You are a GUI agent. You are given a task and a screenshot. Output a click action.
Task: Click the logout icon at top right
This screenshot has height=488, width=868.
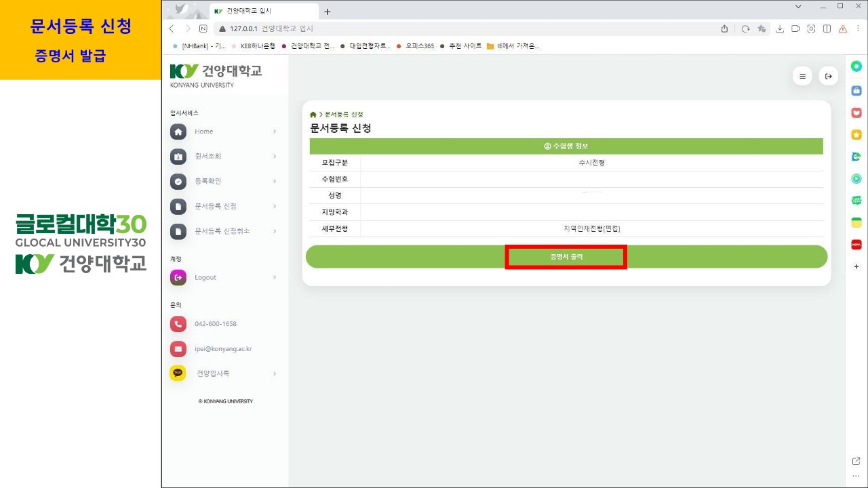tap(828, 77)
